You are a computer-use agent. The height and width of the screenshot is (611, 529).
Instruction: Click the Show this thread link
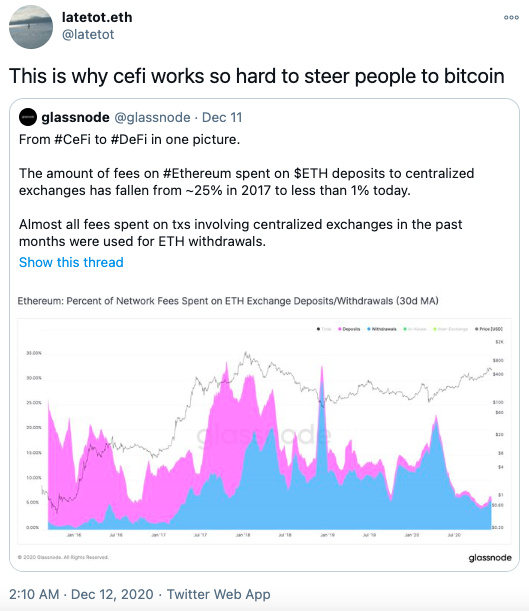pyautogui.click(x=71, y=262)
